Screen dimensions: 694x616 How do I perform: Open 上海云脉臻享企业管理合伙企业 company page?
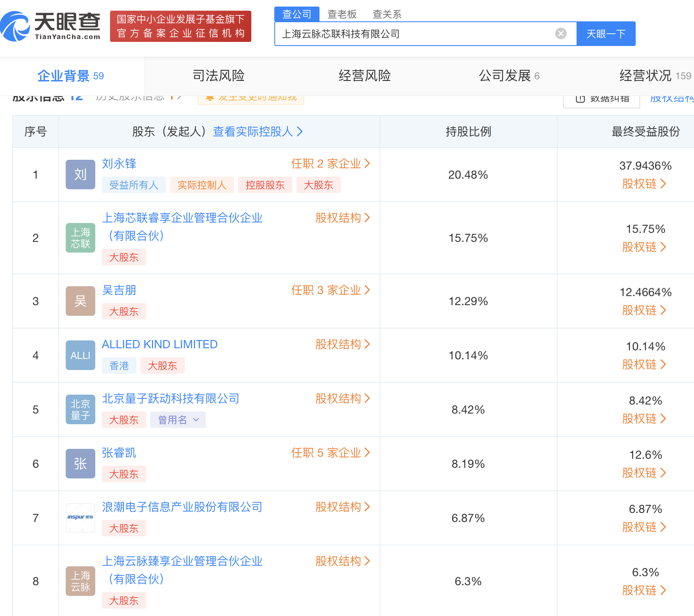[x=182, y=570]
